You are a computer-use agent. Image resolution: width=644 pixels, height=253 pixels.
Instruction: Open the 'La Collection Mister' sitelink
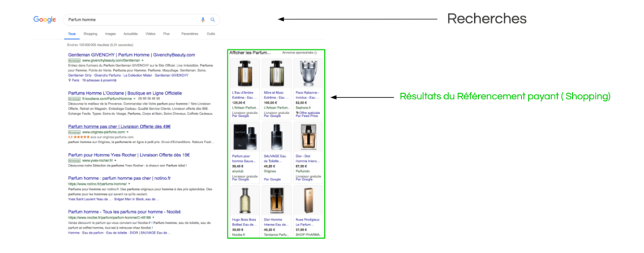pyautogui.click(x=136, y=75)
